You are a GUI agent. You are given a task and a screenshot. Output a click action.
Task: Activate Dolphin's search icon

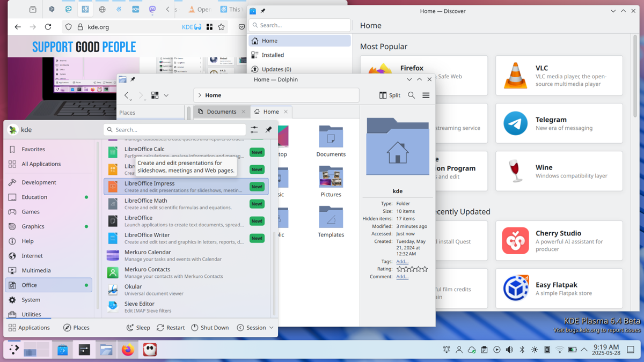click(411, 95)
